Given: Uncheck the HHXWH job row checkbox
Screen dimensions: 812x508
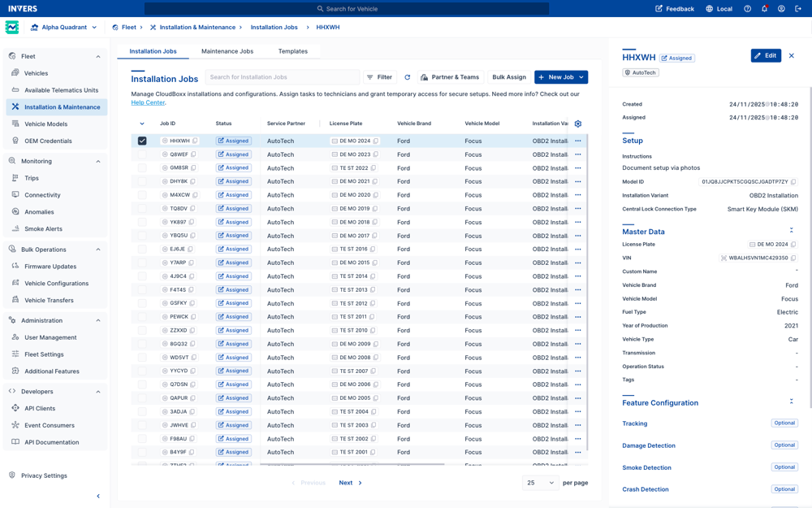Looking at the screenshot, I should pos(142,141).
